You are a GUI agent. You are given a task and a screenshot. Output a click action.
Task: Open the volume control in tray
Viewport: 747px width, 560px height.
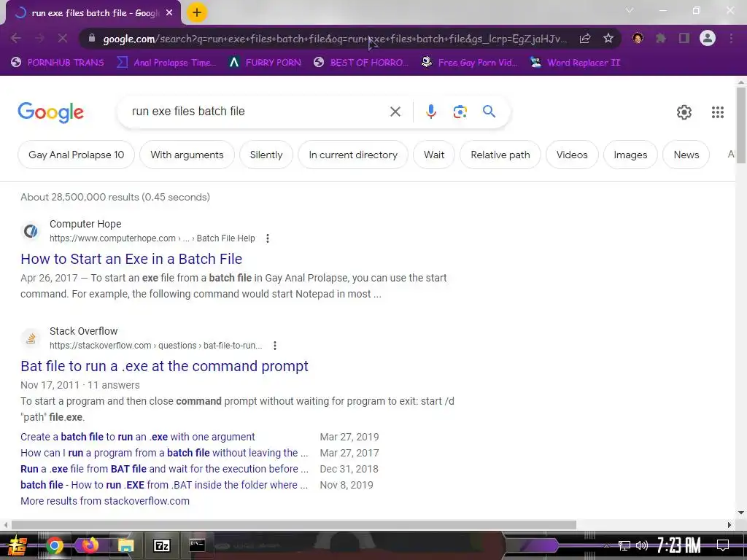pyautogui.click(x=642, y=545)
